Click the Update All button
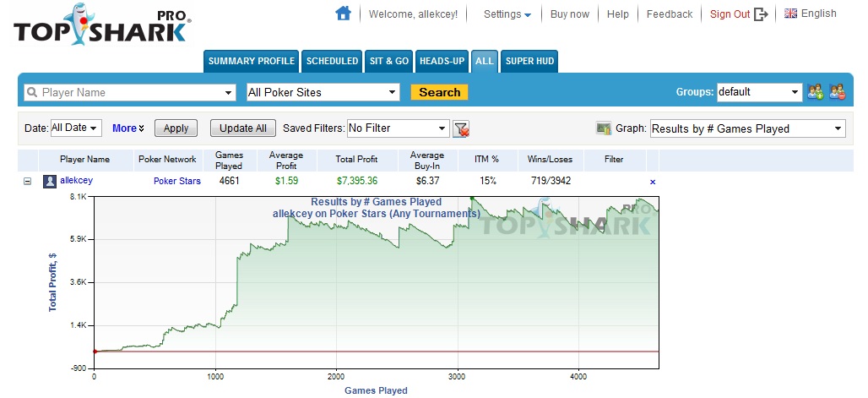868x398 pixels. click(x=243, y=128)
